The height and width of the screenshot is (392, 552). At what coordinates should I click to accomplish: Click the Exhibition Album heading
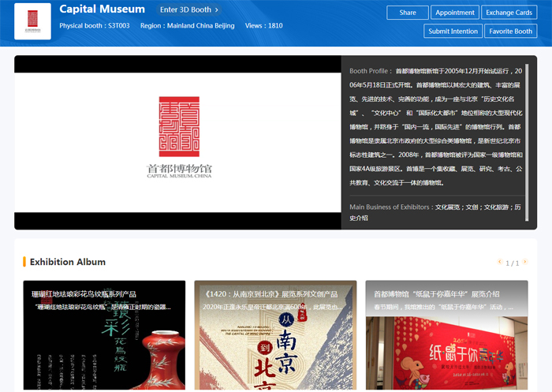click(68, 262)
